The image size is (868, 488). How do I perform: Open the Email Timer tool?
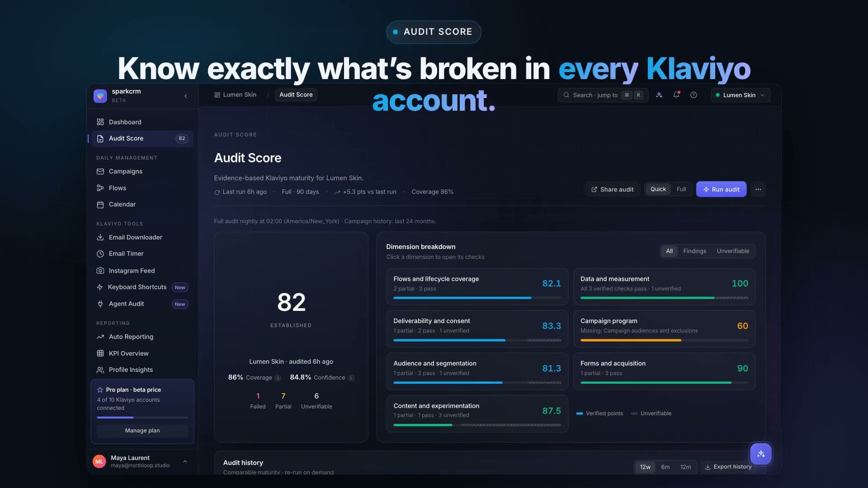[x=142, y=253]
